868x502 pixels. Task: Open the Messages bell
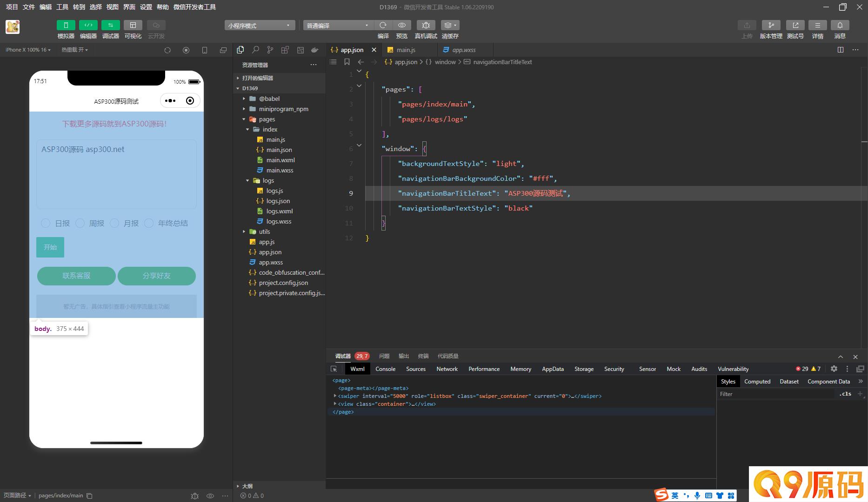click(x=840, y=25)
